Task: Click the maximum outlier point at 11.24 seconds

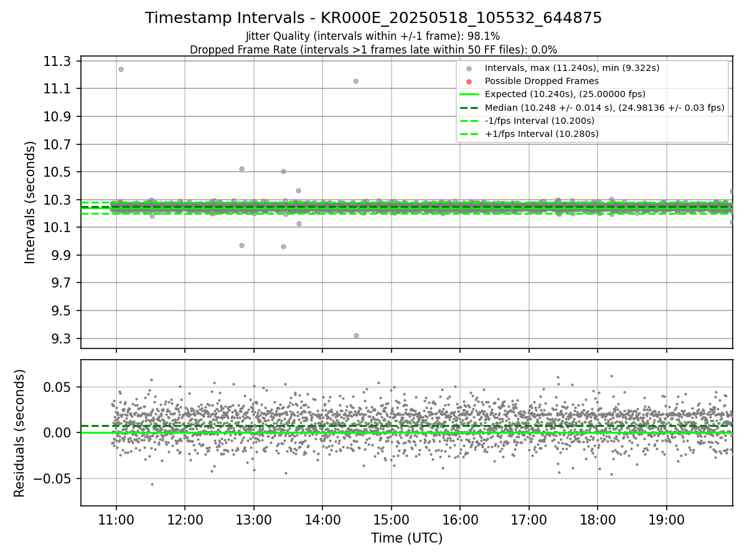Action: coord(121,69)
